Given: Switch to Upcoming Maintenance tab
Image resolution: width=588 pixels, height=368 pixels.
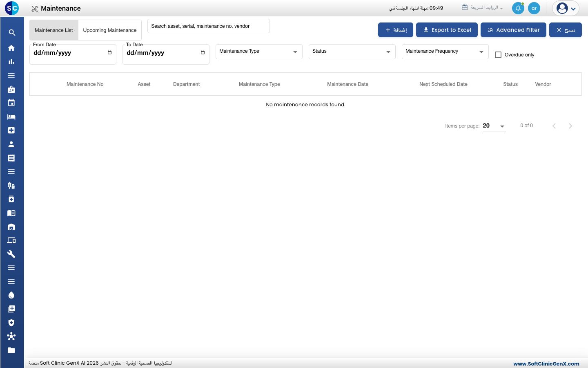Looking at the screenshot, I should point(110,30).
